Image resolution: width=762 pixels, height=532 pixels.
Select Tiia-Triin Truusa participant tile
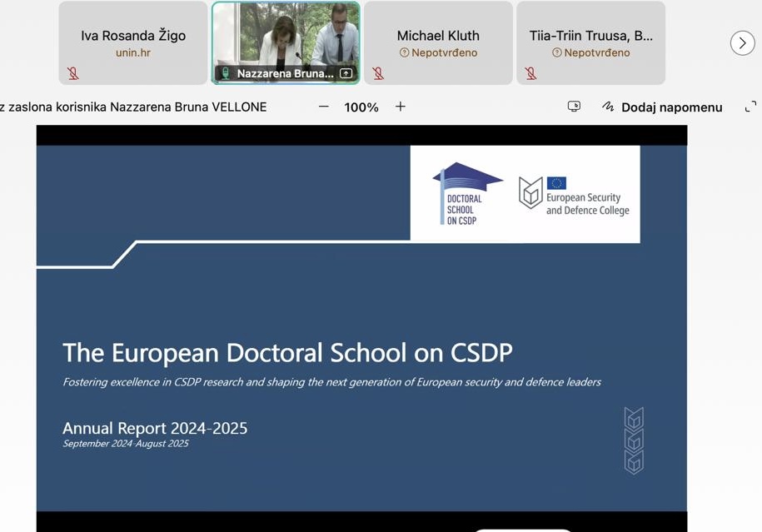[591, 42]
